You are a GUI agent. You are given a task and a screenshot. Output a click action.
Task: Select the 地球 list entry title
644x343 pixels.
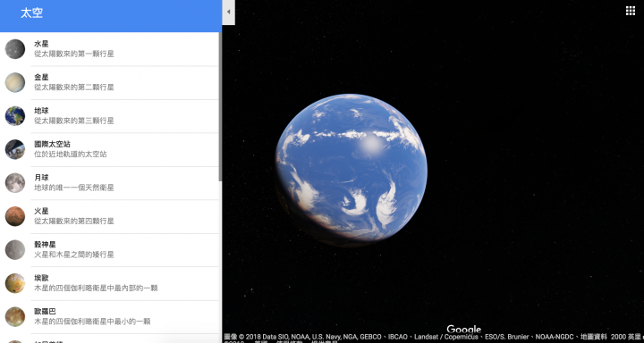click(41, 111)
